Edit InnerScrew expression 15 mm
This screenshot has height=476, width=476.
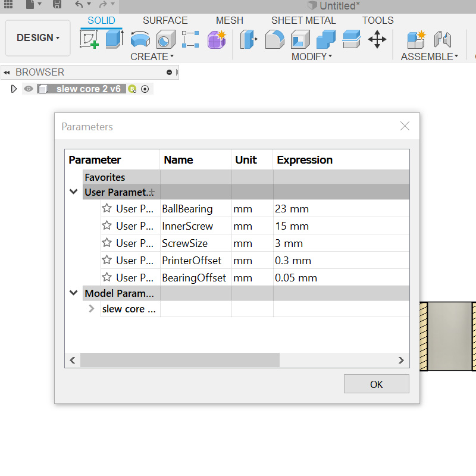pyautogui.click(x=341, y=226)
